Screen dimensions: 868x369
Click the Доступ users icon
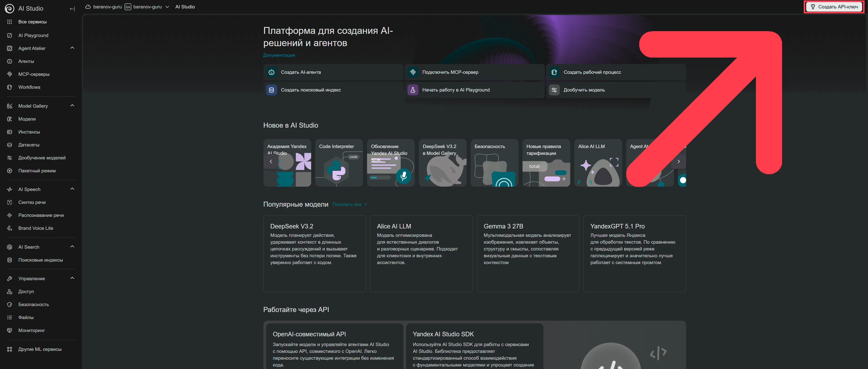10,292
